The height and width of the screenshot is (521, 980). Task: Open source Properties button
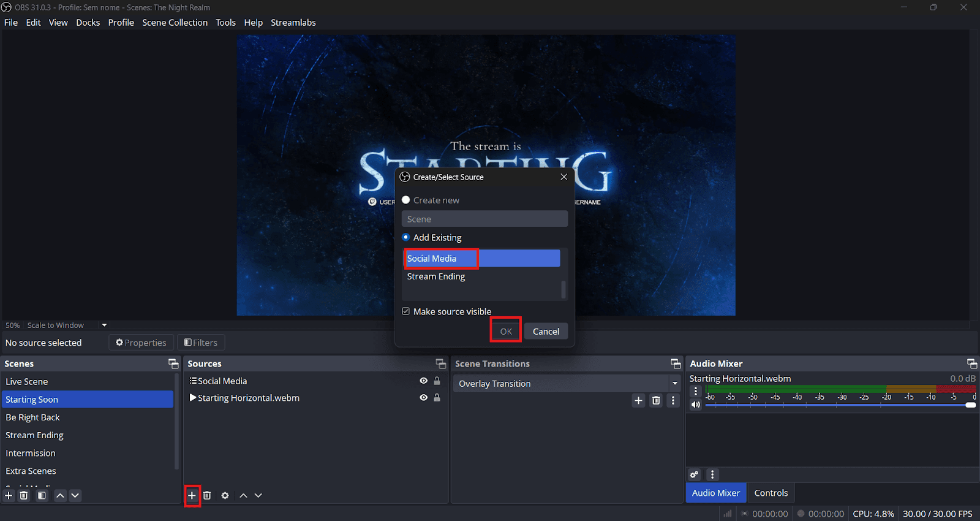pos(141,343)
